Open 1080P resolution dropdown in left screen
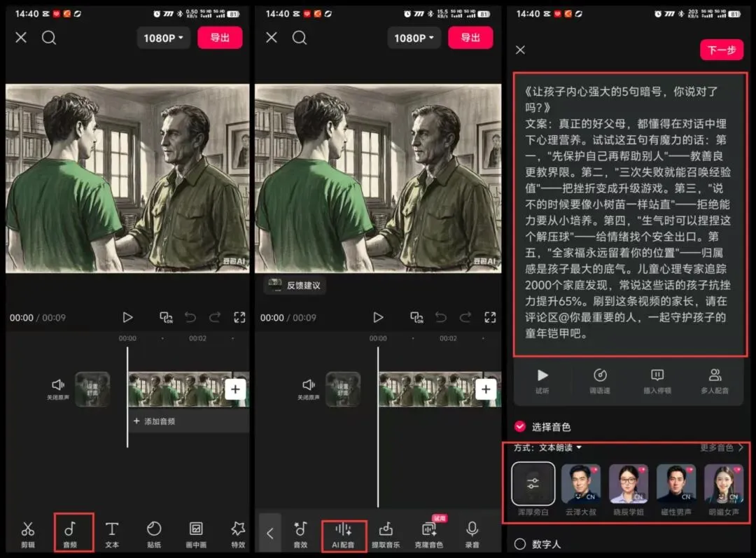The image size is (756, 558). [x=163, y=38]
